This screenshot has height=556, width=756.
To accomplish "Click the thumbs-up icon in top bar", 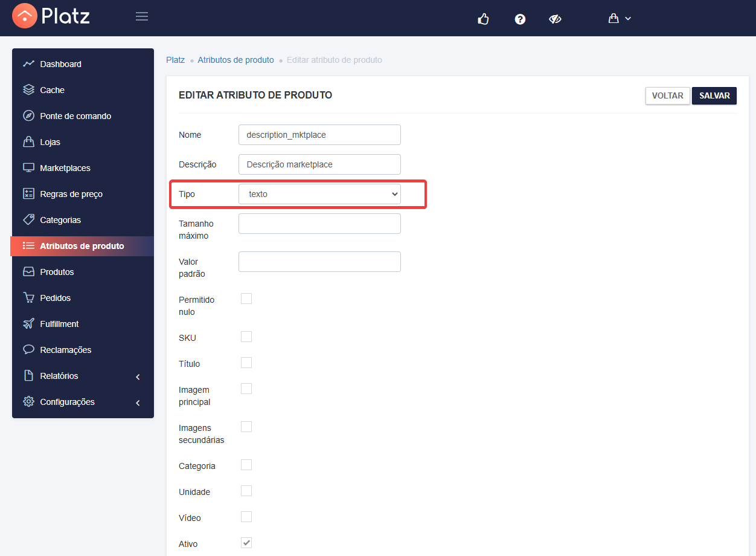I will (483, 19).
